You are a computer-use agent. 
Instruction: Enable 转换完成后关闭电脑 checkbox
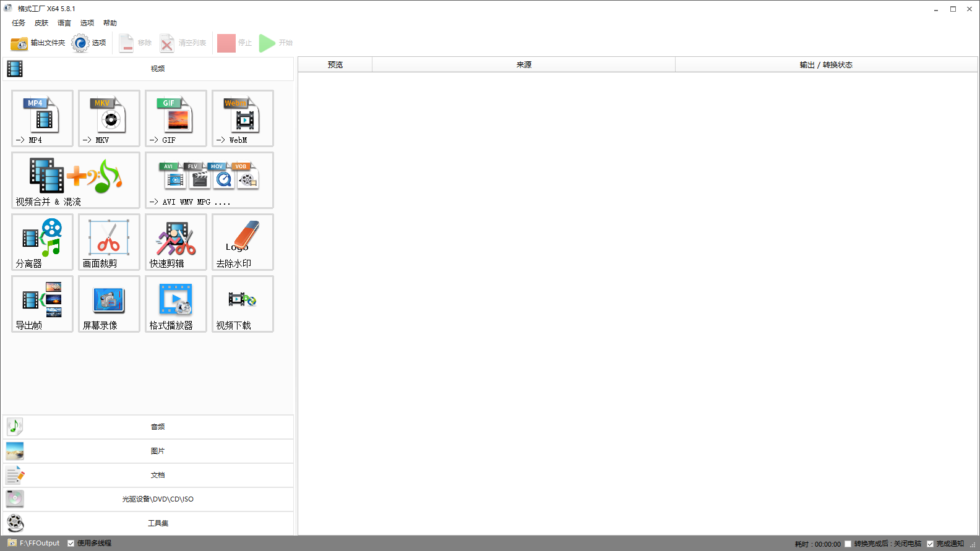coord(848,544)
